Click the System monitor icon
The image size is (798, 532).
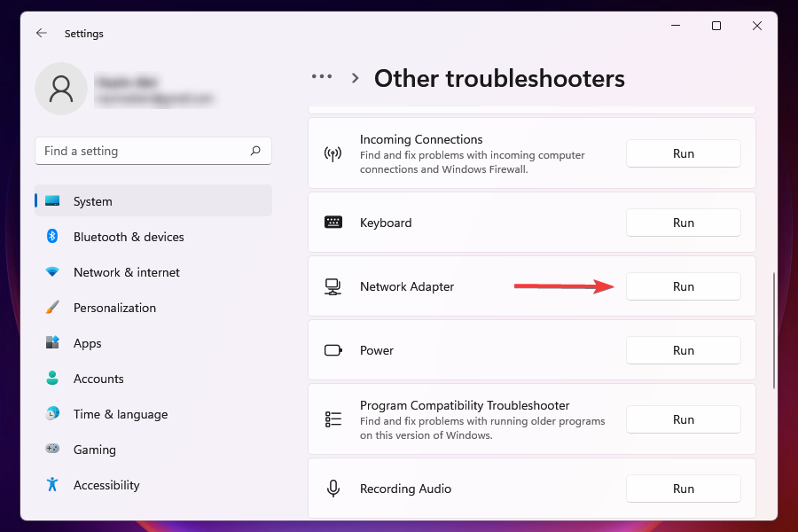click(x=52, y=200)
